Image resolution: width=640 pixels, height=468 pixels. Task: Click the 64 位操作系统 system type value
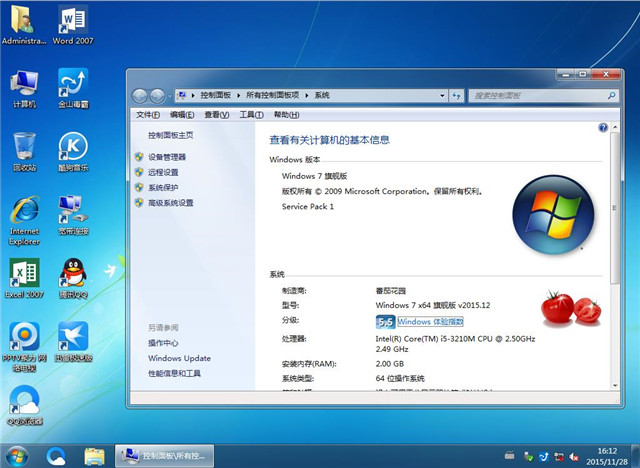point(400,378)
